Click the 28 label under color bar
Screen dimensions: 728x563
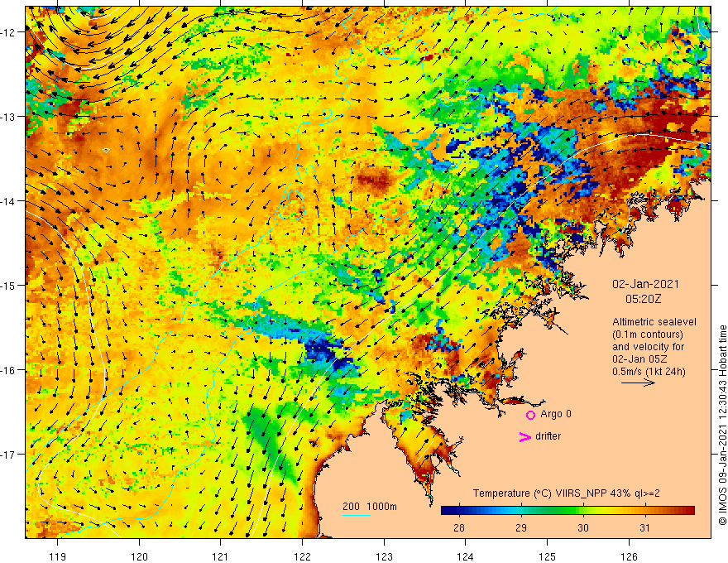(x=459, y=527)
